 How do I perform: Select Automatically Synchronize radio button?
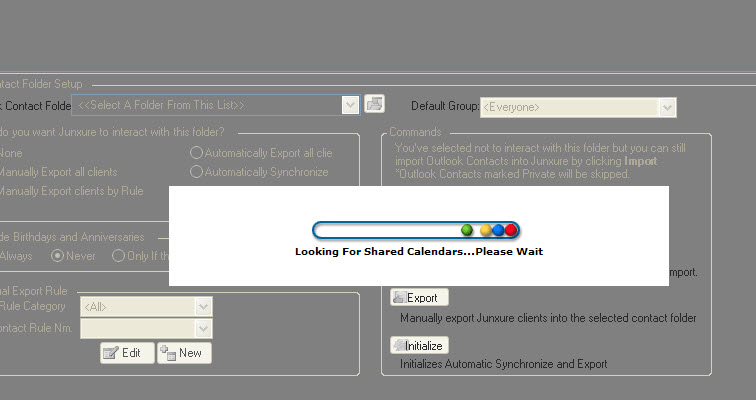196,172
